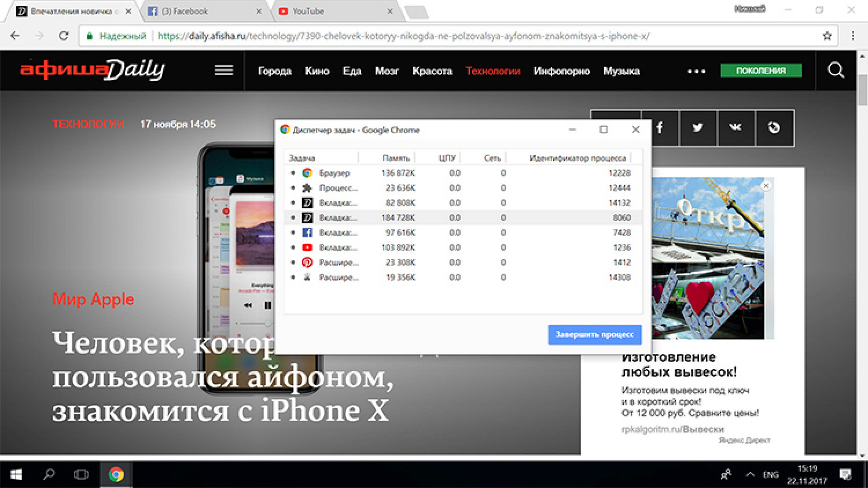This screenshot has height=488, width=868.
Task: Close the Facebook browser tab
Action: click(x=259, y=11)
